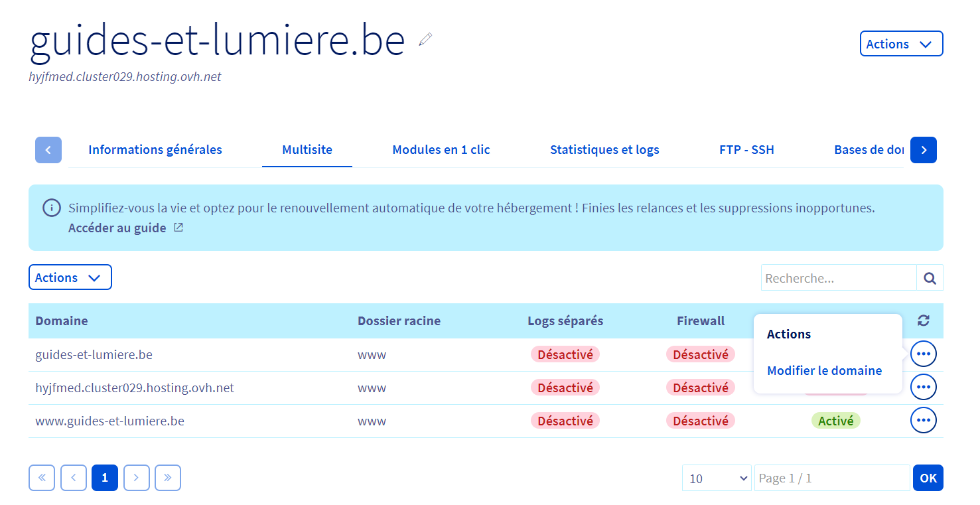Viewport: 980px width, 505px height.
Task: Open the rows-per-page selector showing 10
Action: 717,478
